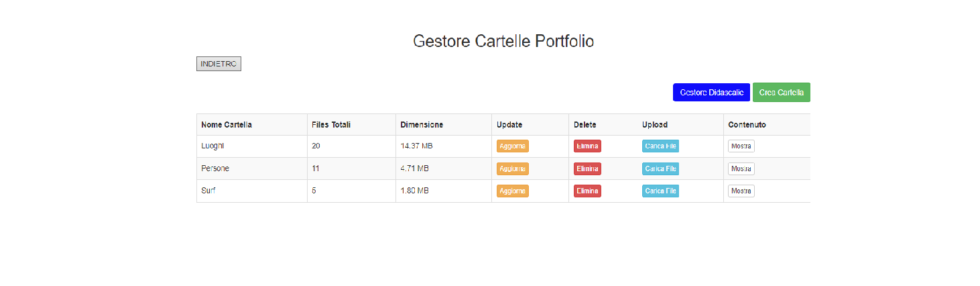Click the Nome Cartella column header
This screenshot has width=980, height=286.
227,125
